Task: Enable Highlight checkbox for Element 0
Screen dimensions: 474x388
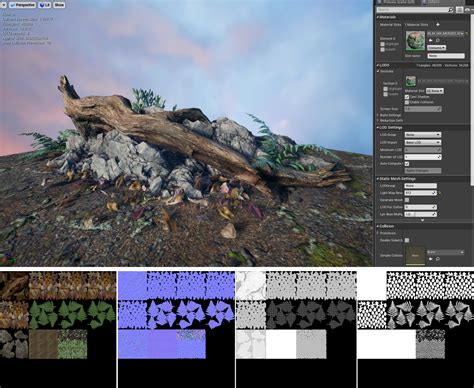Action: click(x=383, y=44)
